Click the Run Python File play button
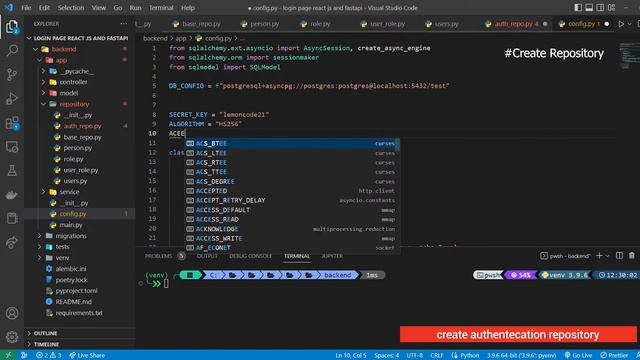 [621, 24]
